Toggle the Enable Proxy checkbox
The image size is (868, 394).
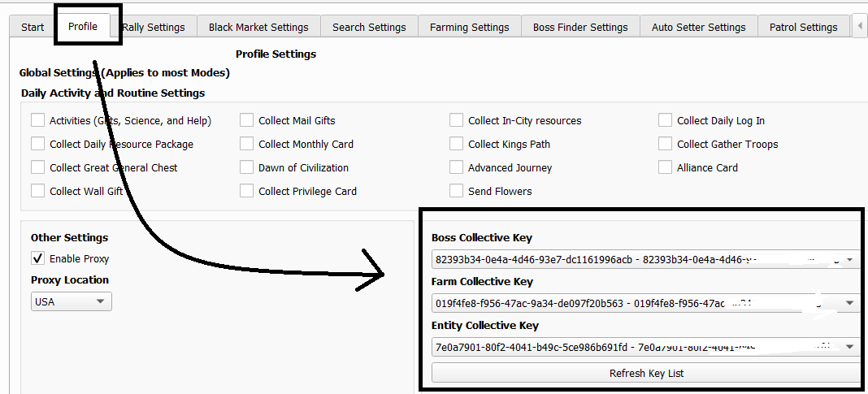(x=37, y=258)
